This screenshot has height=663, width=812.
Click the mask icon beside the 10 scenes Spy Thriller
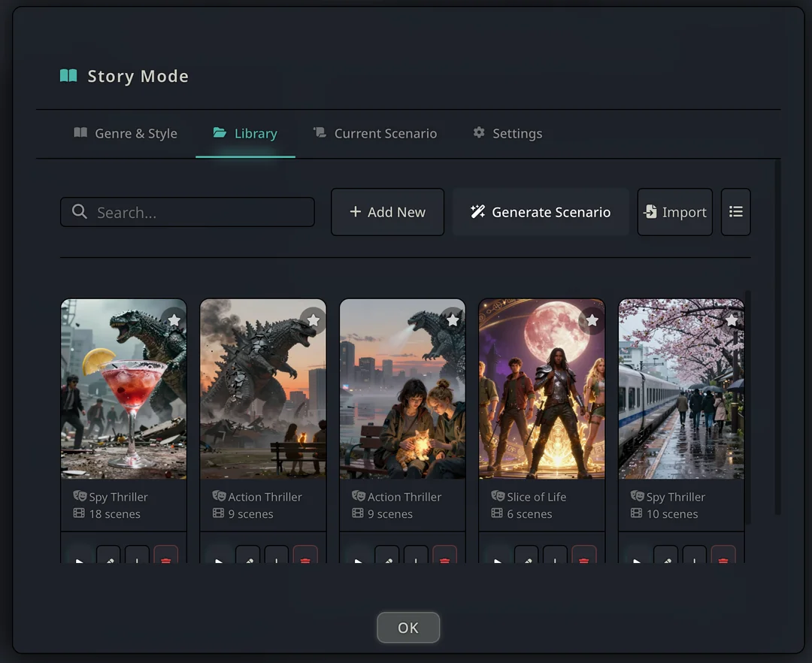click(x=637, y=496)
